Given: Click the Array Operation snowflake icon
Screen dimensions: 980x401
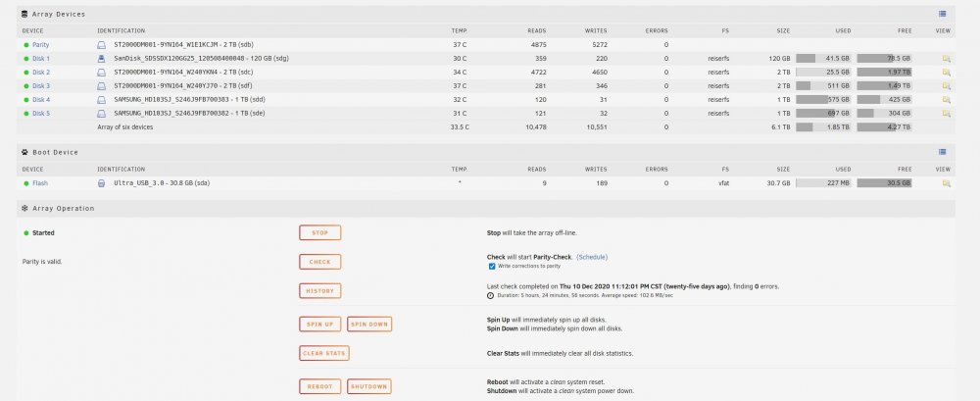Looking at the screenshot, I should tap(25, 208).
